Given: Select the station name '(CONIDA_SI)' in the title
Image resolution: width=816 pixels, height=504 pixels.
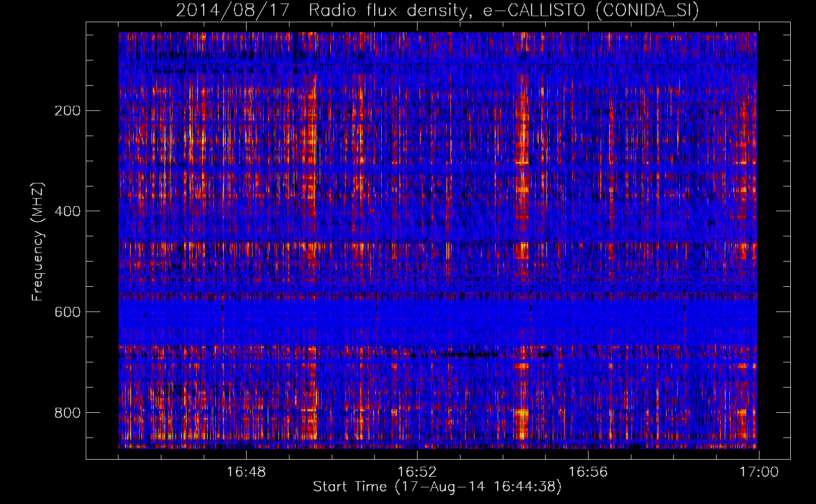Looking at the screenshot, I should click(647, 11).
